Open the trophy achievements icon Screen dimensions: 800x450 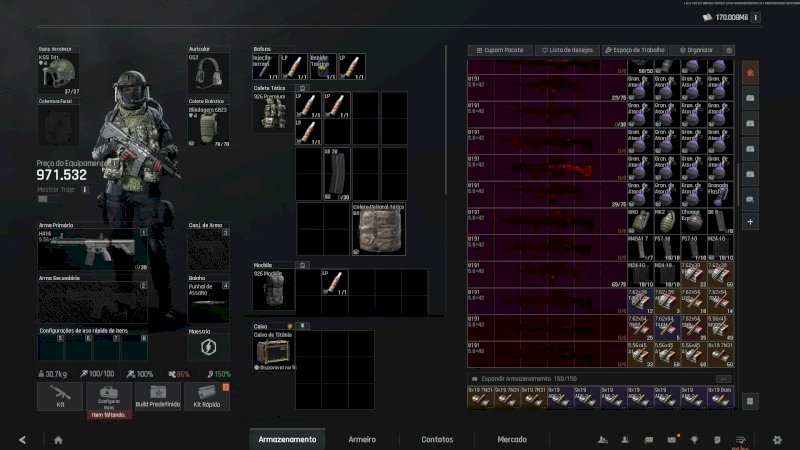coord(694,439)
